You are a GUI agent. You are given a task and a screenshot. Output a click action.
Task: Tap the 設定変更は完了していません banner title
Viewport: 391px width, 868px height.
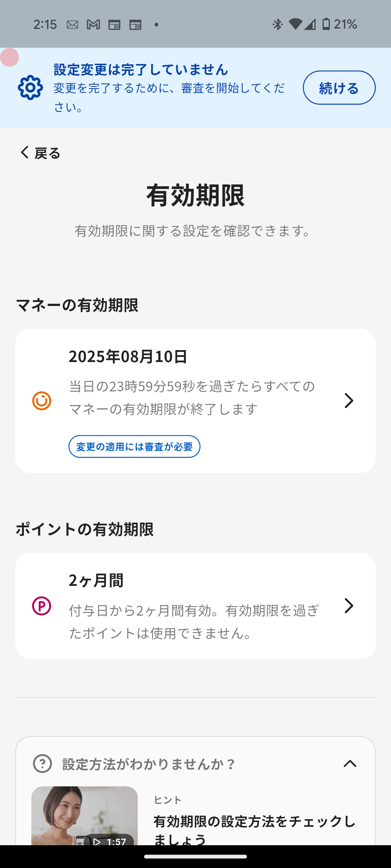tap(141, 69)
